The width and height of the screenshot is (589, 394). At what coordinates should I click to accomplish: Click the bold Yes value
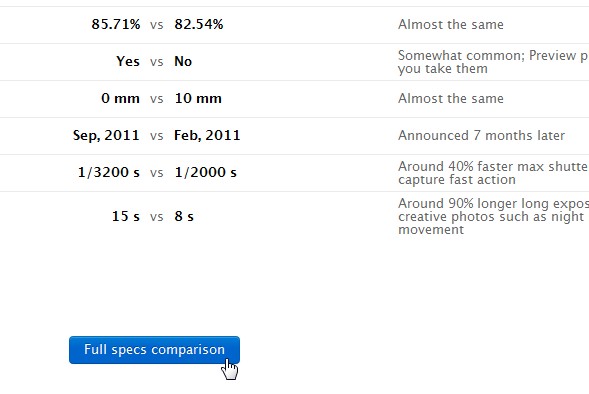(x=128, y=61)
